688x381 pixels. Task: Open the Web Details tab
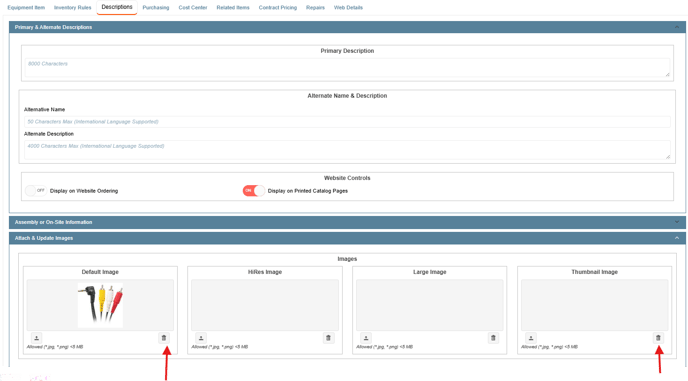348,7
